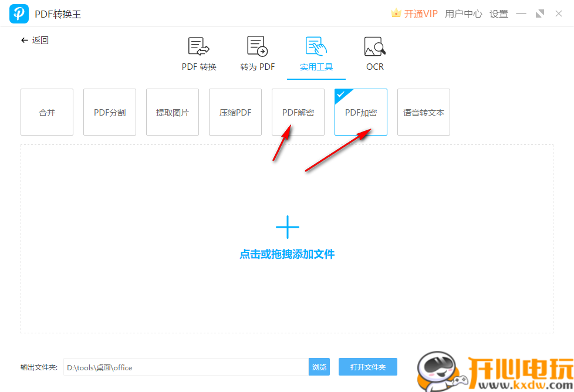Select the OCR magnifier icon

coord(374,46)
